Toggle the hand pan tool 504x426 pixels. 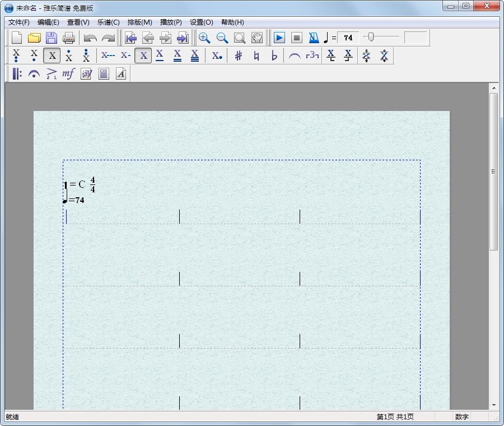(x=257, y=38)
